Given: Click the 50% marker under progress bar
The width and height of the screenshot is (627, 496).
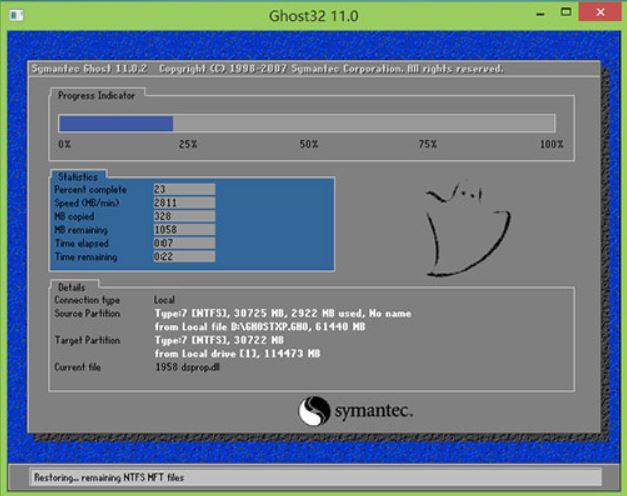Looking at the screenshot, I should [308, 145].
